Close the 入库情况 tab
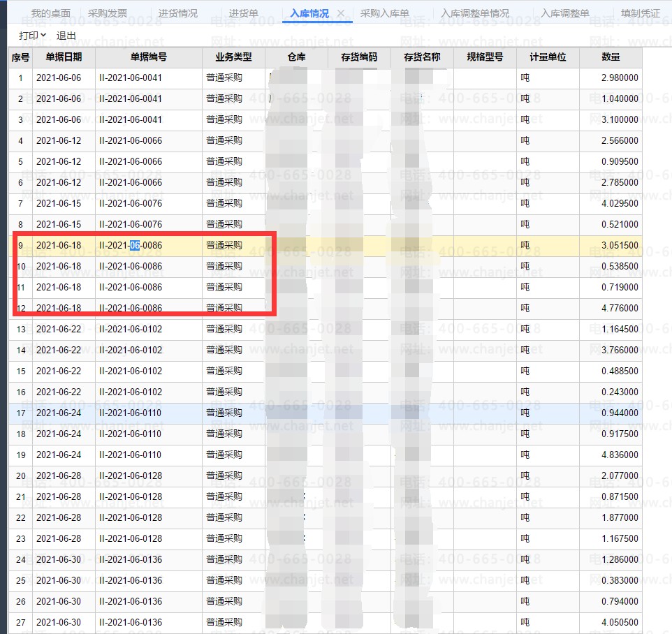 tap(340, 14)
